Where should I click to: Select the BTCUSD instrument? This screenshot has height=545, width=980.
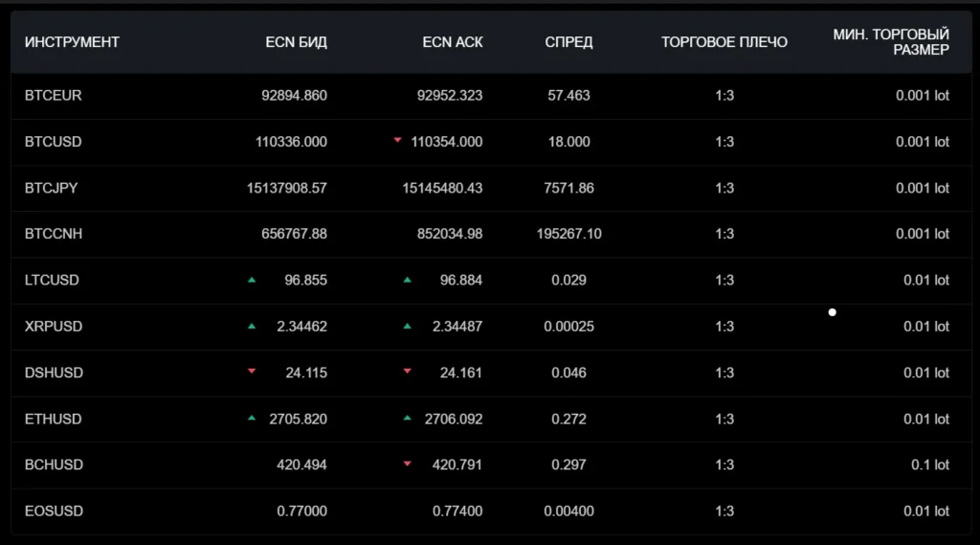(54, 142)
